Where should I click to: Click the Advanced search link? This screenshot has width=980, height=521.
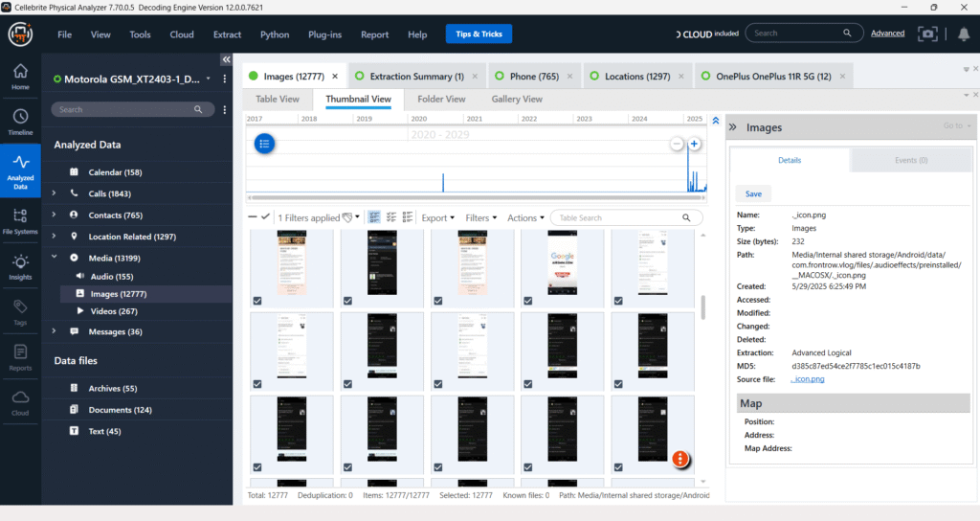pyautogui.click(x=887, y=34)
